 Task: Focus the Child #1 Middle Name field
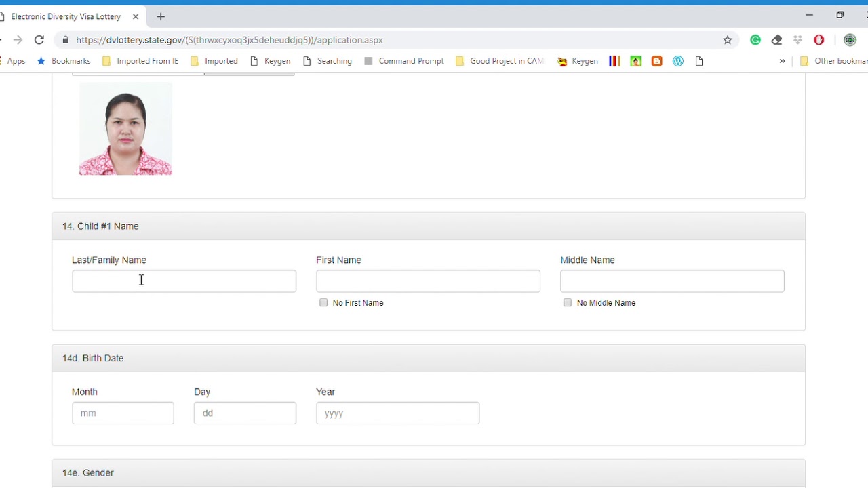[672, 281]
